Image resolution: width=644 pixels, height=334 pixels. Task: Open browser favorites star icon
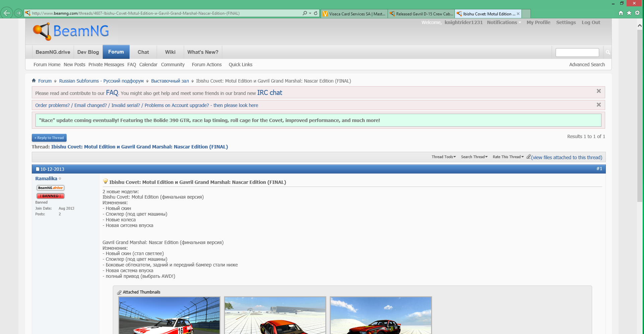pyautogui.click(x=629, y=13)
